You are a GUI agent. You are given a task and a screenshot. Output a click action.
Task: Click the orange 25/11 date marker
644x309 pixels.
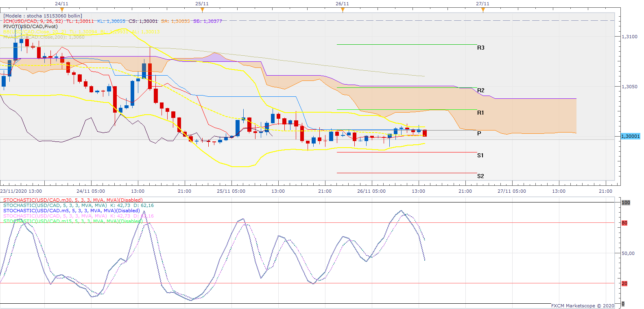[202, 10]
